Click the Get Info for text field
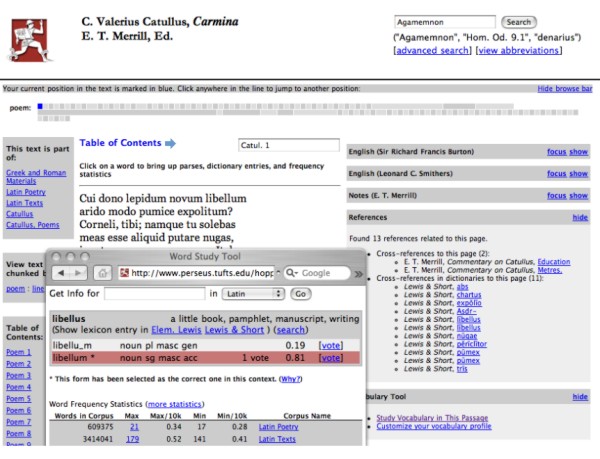The image size is (600, 459). [x=153, y=294]
